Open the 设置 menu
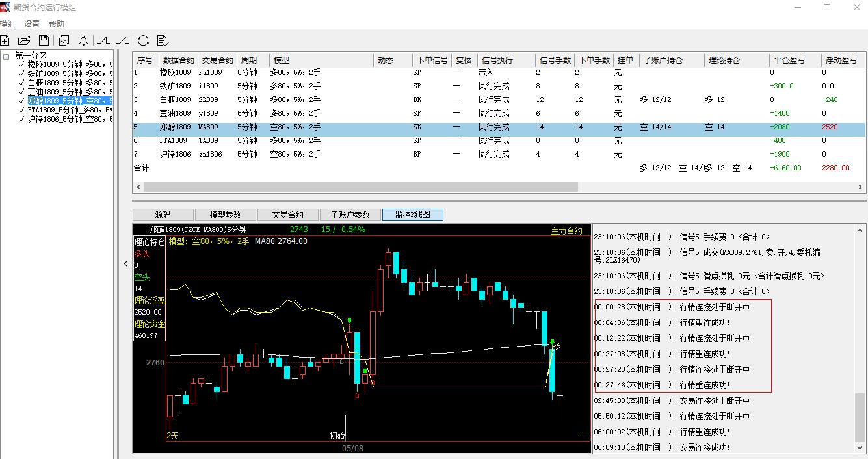 pos(32,24)
